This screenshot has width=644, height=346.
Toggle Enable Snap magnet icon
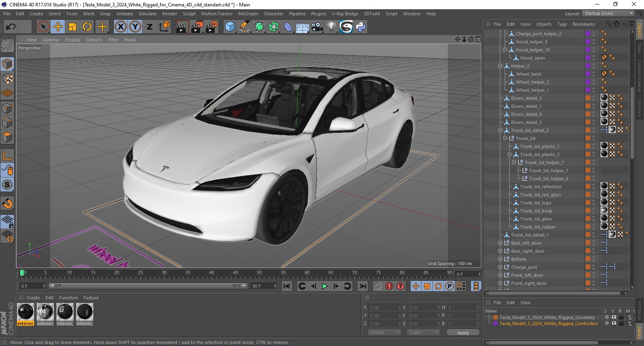click(7, 203)
